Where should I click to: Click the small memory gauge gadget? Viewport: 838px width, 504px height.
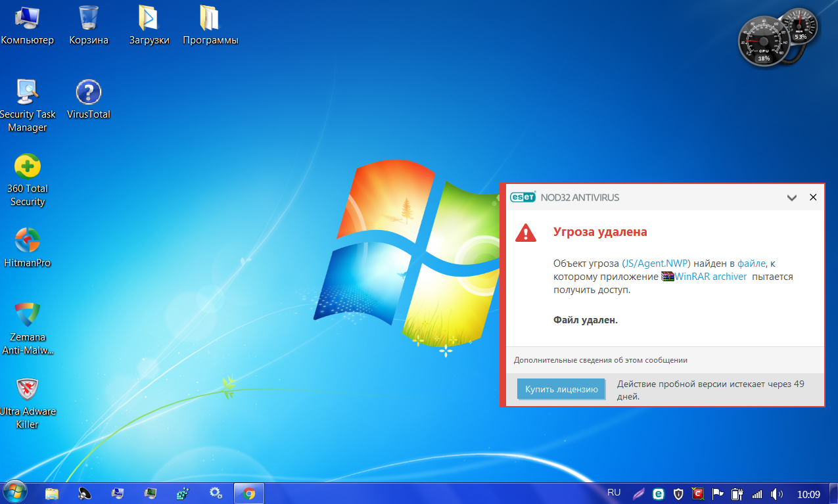coord(801,26)
